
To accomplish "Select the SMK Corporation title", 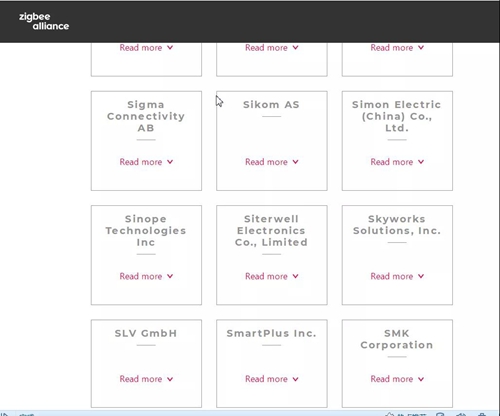I will pos(397,339).
